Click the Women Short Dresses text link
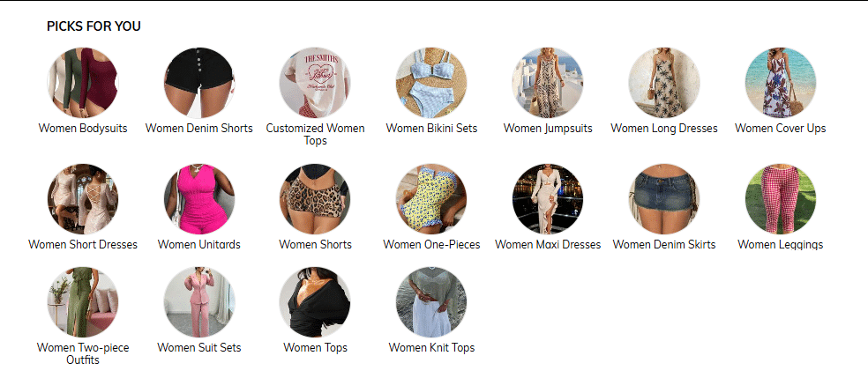Screen dimensions: 868x378 pos(83,244)
